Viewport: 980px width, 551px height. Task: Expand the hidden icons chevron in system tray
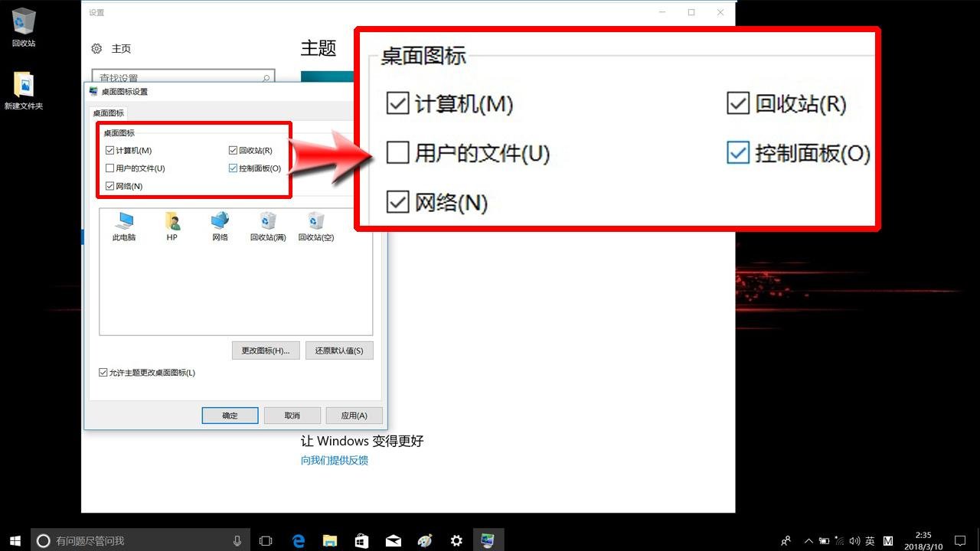(808, 540)
